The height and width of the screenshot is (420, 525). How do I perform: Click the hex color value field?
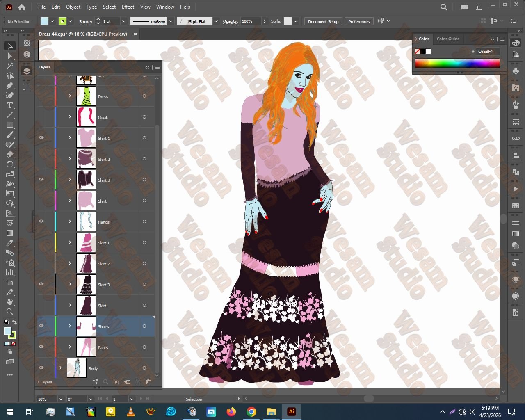click(488, 51)
